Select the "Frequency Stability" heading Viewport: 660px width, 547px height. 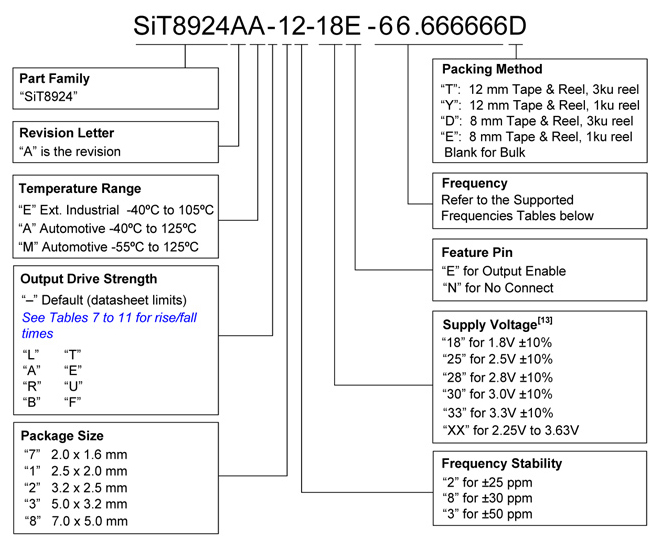click(x=502, y=464)
